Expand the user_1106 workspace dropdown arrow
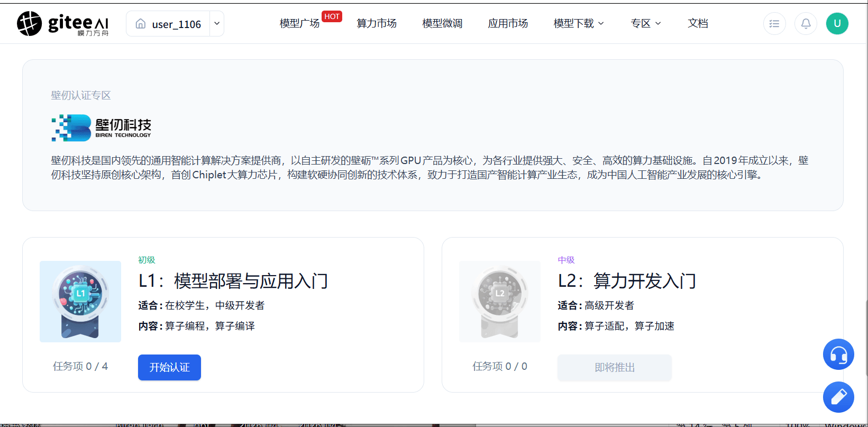Viewport: 868px width, 427px height. click(x=217, y=24)
